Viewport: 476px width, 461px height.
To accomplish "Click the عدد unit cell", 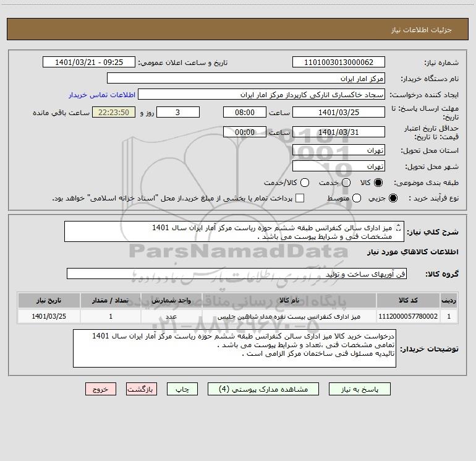I will [171, 316].
